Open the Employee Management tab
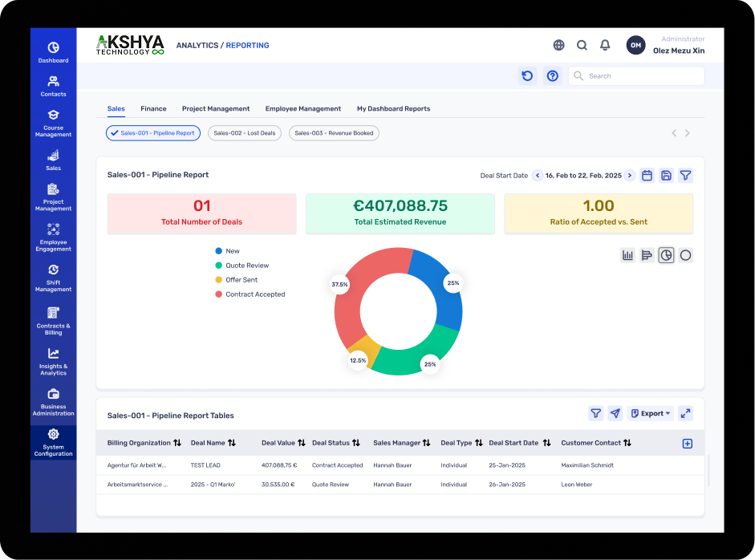This screenshot has height=560, width=755. tap(303, 108)
